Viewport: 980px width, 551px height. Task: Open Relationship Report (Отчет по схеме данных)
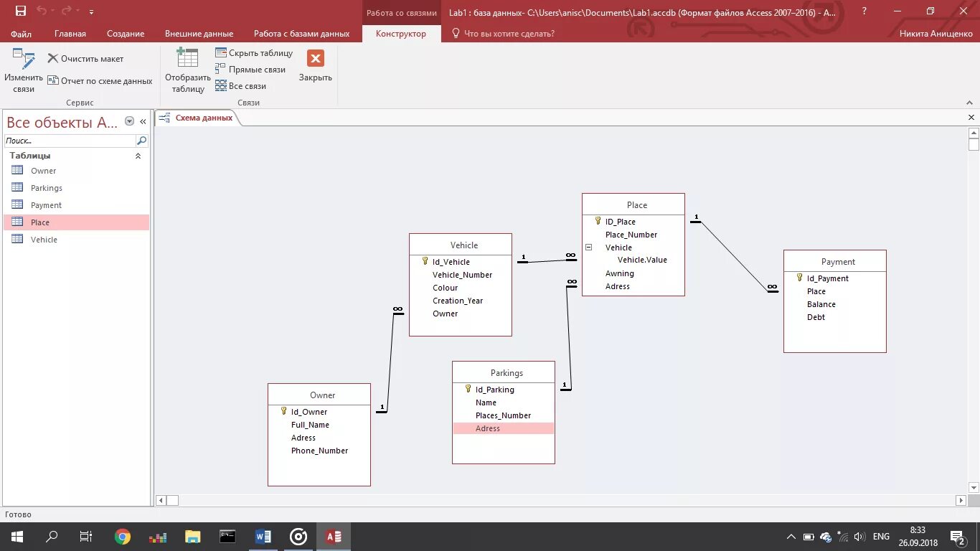coord(100,81)
